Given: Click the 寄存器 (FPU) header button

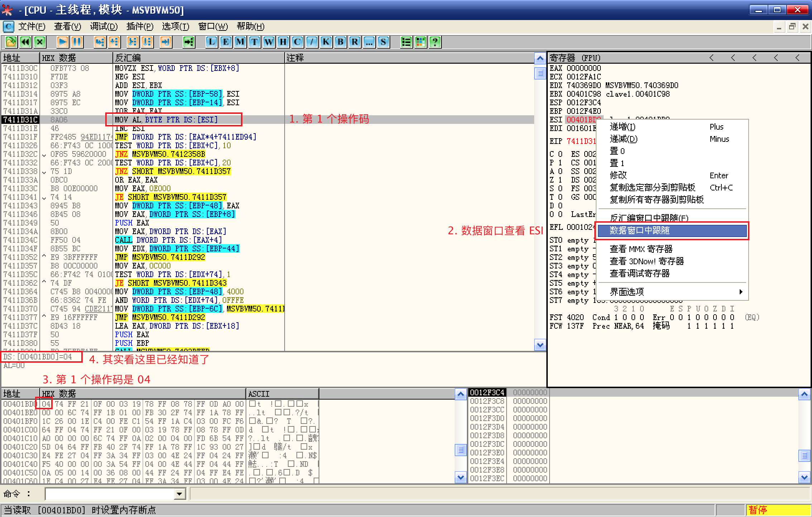Looking at the screenshot, I should pos(575,58).
